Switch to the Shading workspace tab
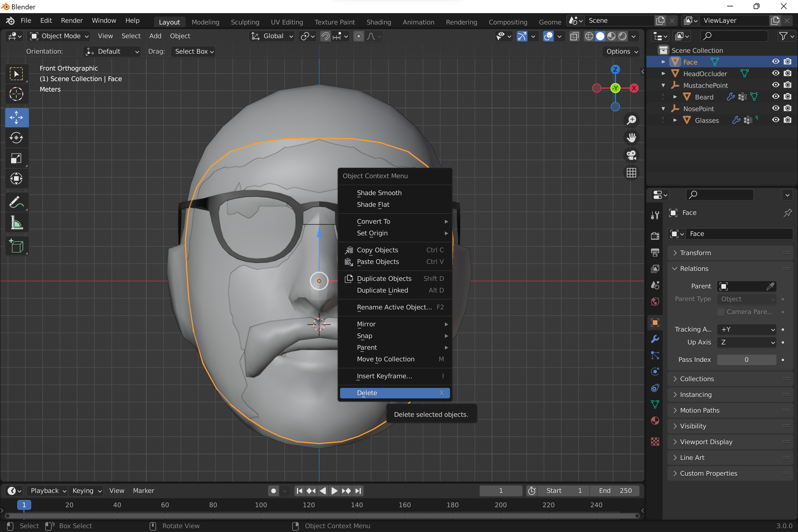Image resolution: width=798 pixels, height=532 pixels. coord(379,22)
